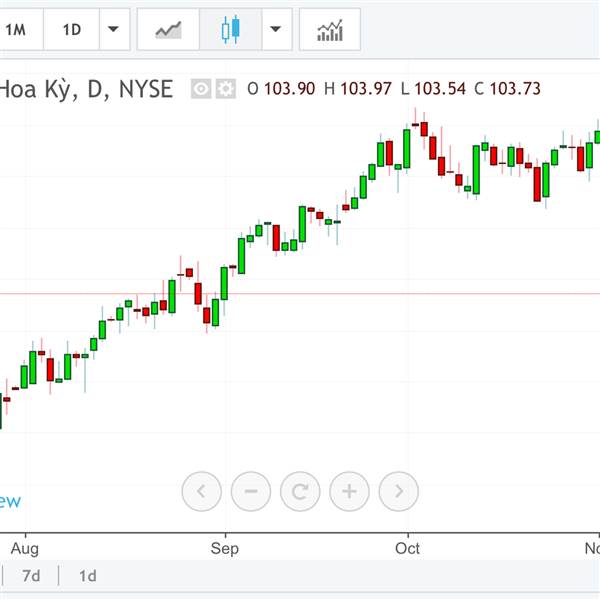Zoom in with the plus button
600x600 pixels.
point(349,491)
